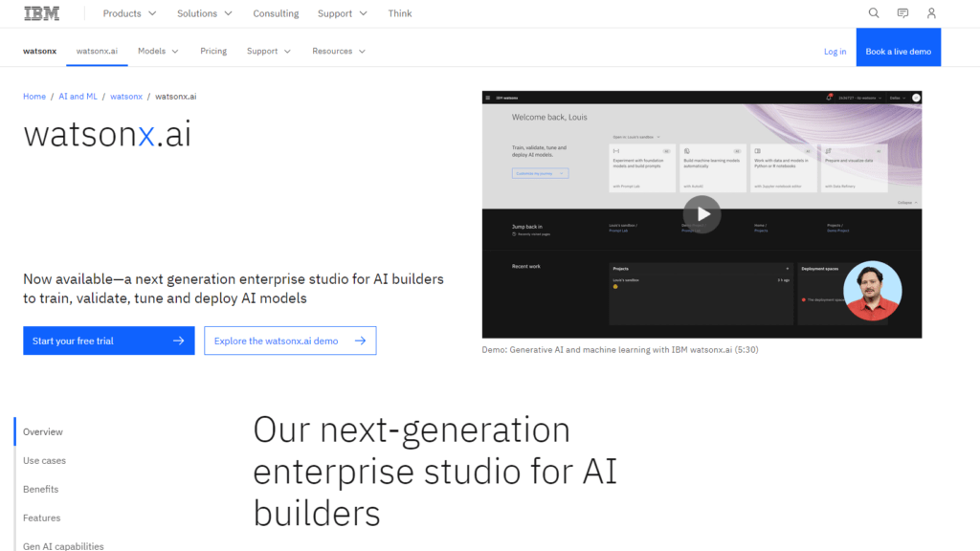Go to the Think page
Screen dimensions: 980x551
click(400, 13)
